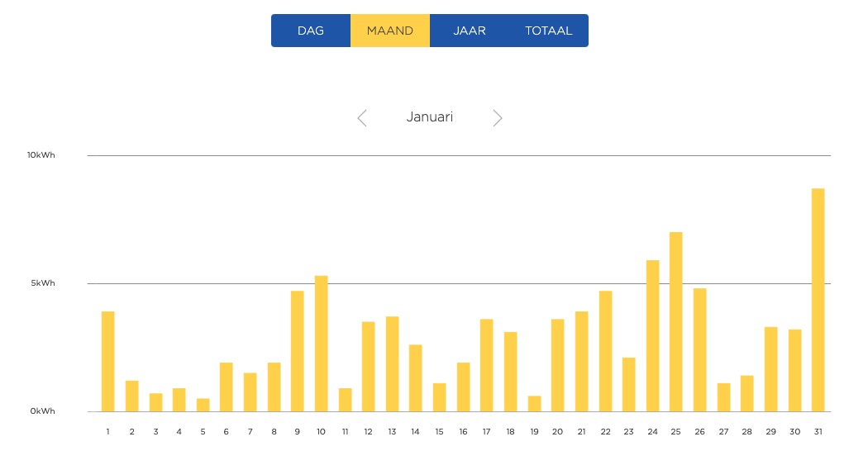This screenshot has width=868, height=451.
Task: Select the bar for day 17
Action: (x=487, y=365)
